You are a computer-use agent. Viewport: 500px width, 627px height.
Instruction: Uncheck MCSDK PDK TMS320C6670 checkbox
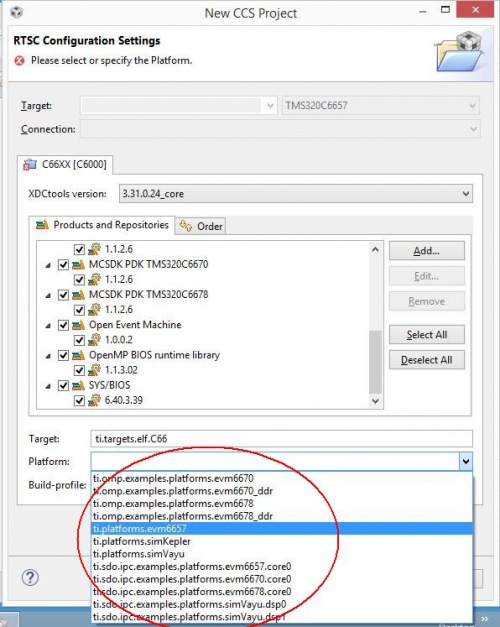click(63, 264)
